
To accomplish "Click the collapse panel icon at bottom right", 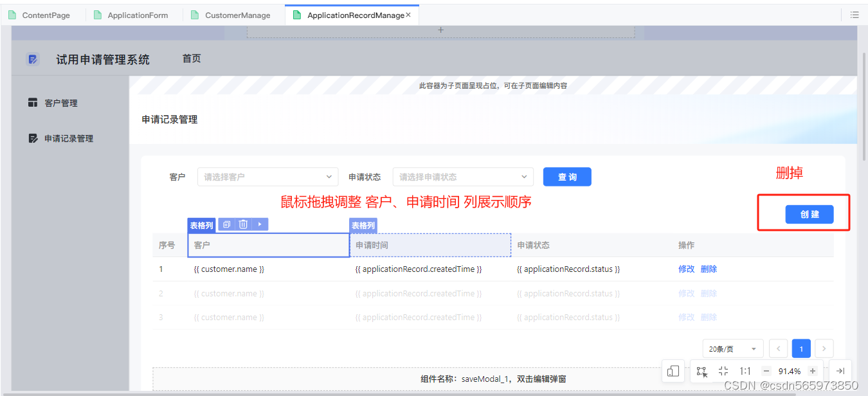I will coord(840,371).
